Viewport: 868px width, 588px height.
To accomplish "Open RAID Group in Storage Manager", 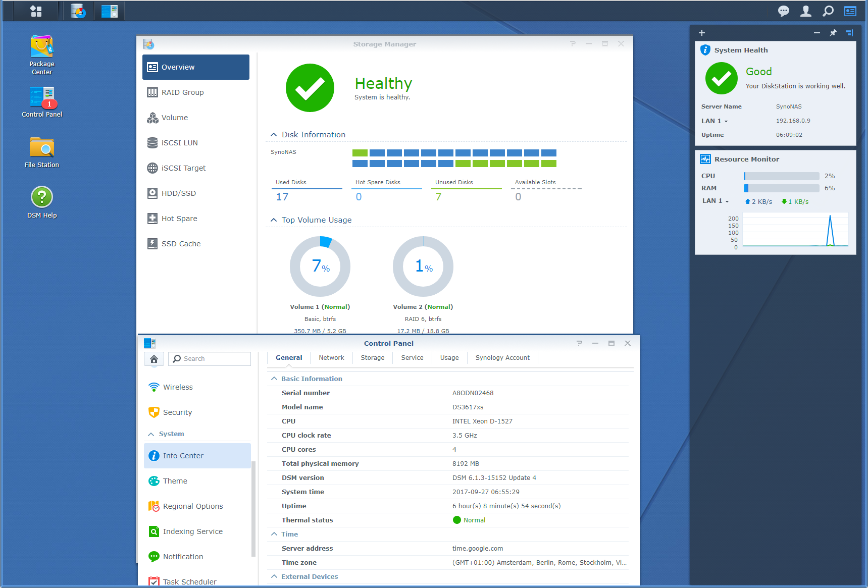I will [x=196, y=92].
